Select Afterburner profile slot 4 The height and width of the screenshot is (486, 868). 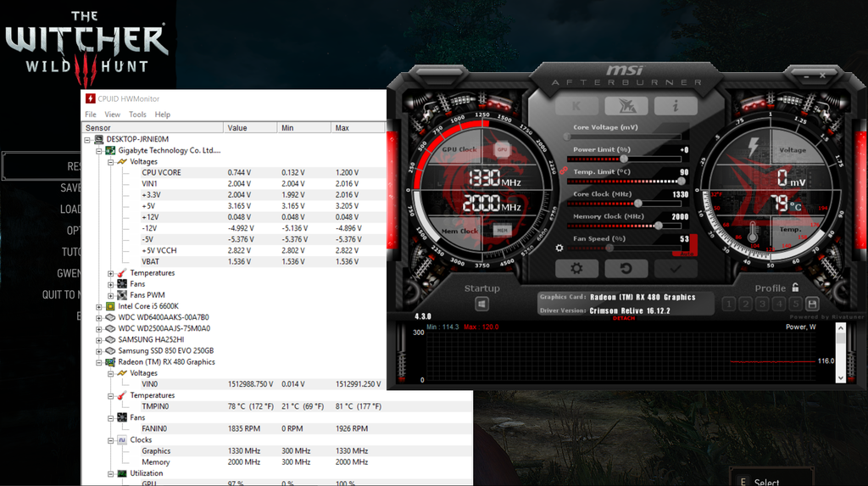(x=779, y=304)
